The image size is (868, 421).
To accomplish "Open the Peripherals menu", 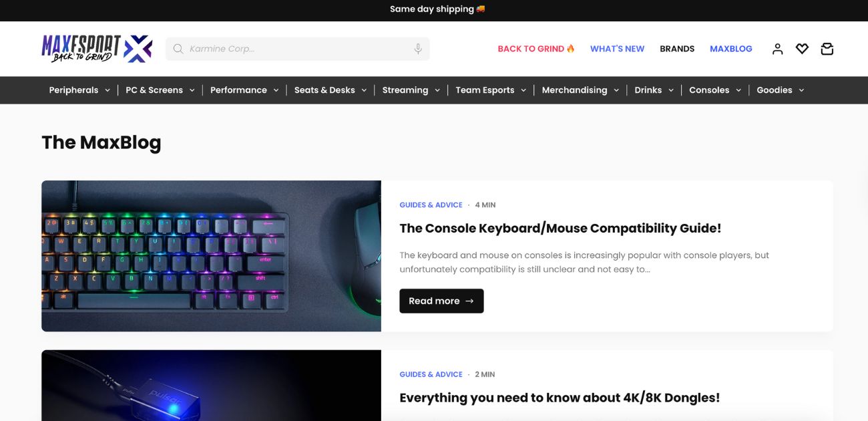I will coord(73,90).
